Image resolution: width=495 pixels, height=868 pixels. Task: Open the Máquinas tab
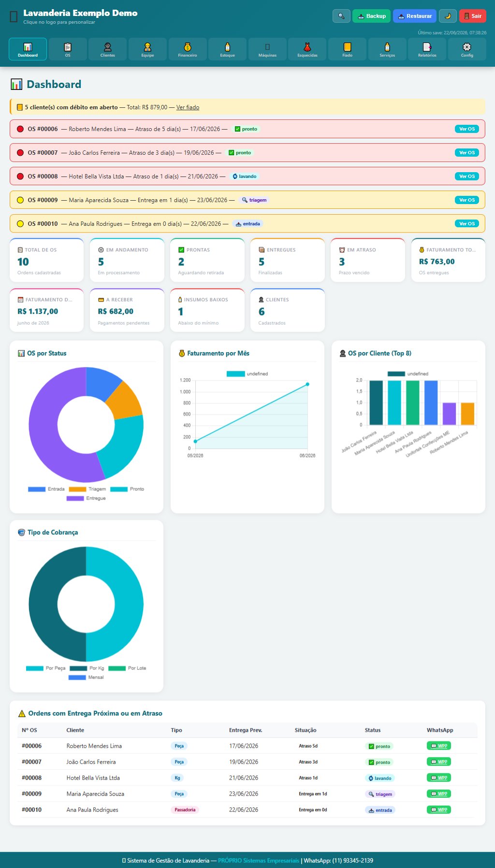tap(267, 49)
